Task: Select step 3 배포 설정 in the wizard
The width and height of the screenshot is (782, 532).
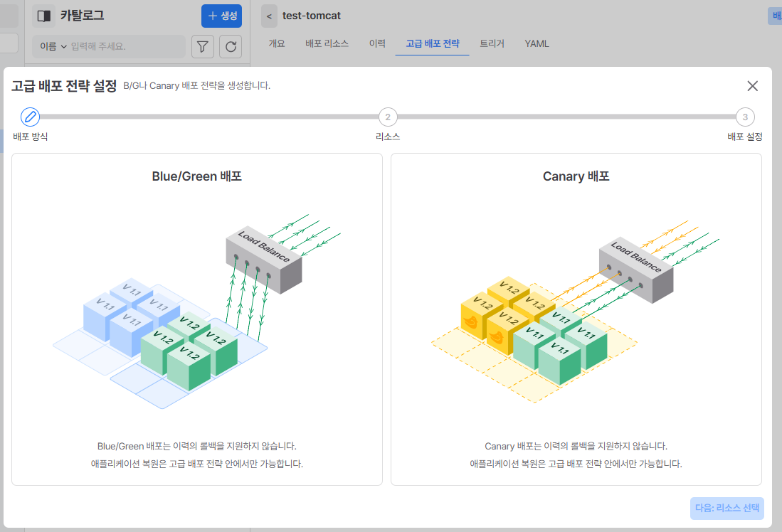Action: 745,117
